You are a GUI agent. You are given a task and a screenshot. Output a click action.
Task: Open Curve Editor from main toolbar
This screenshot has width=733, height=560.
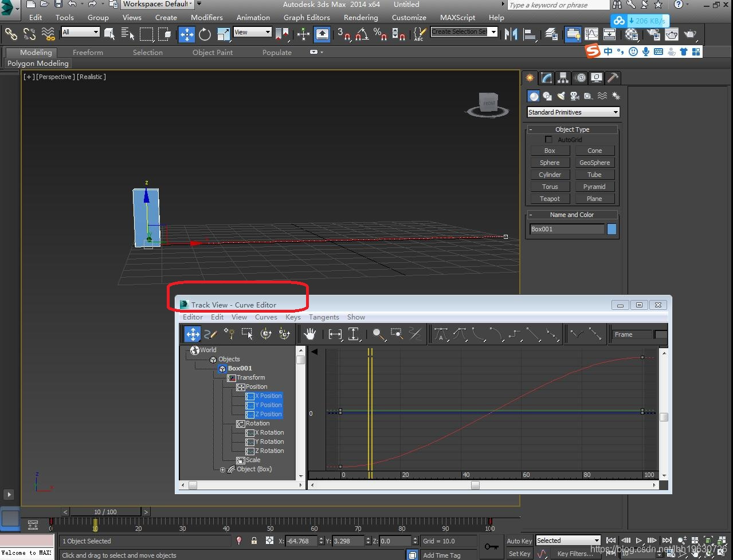tap(591, 34)
